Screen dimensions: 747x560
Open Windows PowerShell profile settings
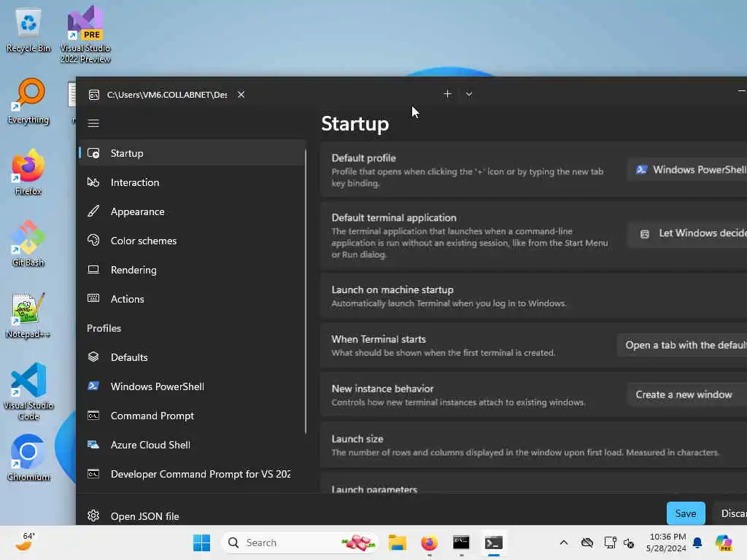(x=192, y=386)
